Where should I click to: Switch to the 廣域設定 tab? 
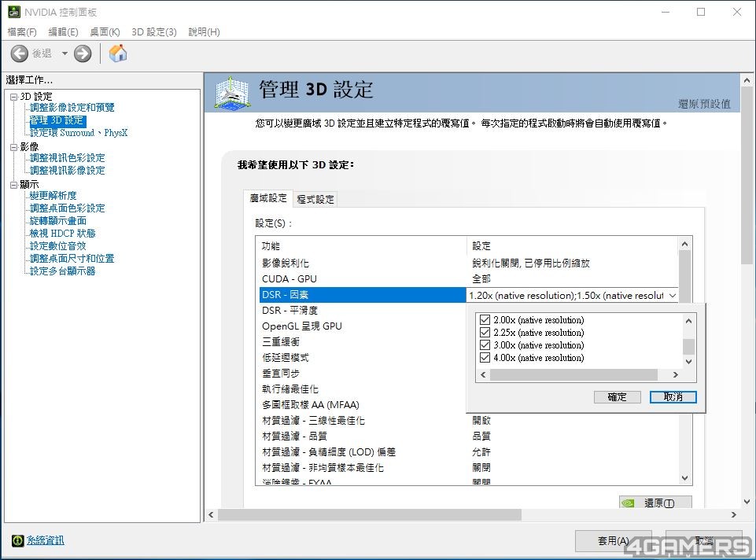268,198
